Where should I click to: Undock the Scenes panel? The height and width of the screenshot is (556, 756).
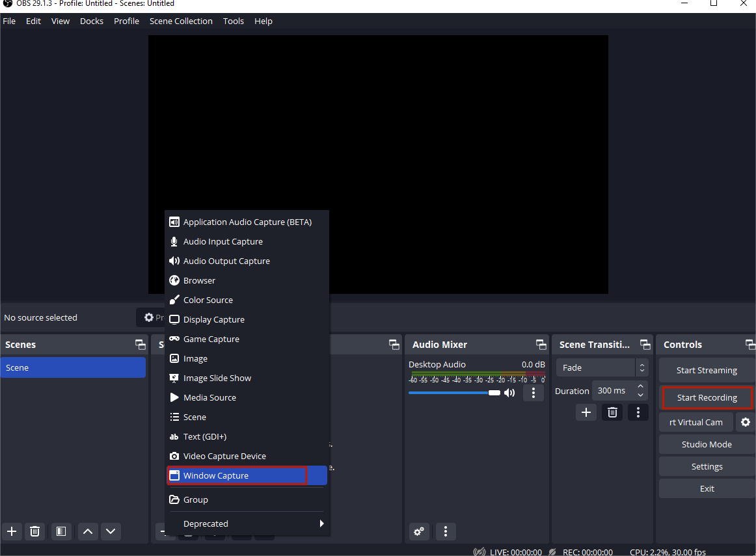tap(140, 345)
